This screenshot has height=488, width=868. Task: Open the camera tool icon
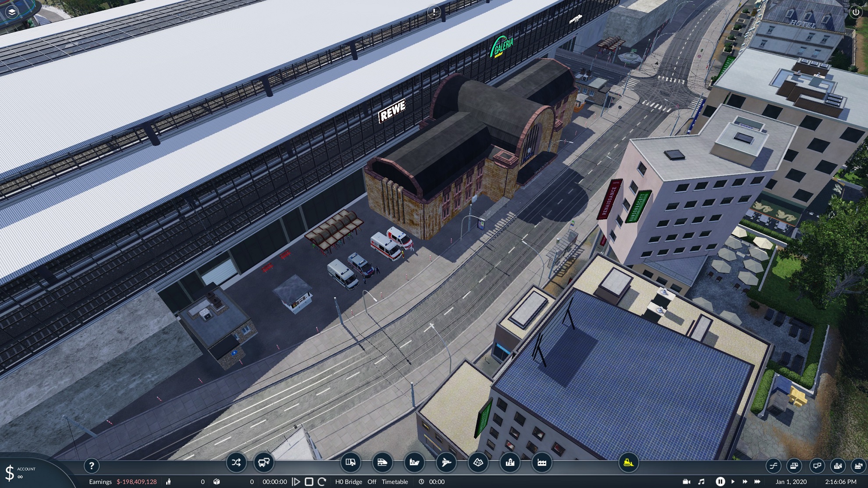(687, 482)
